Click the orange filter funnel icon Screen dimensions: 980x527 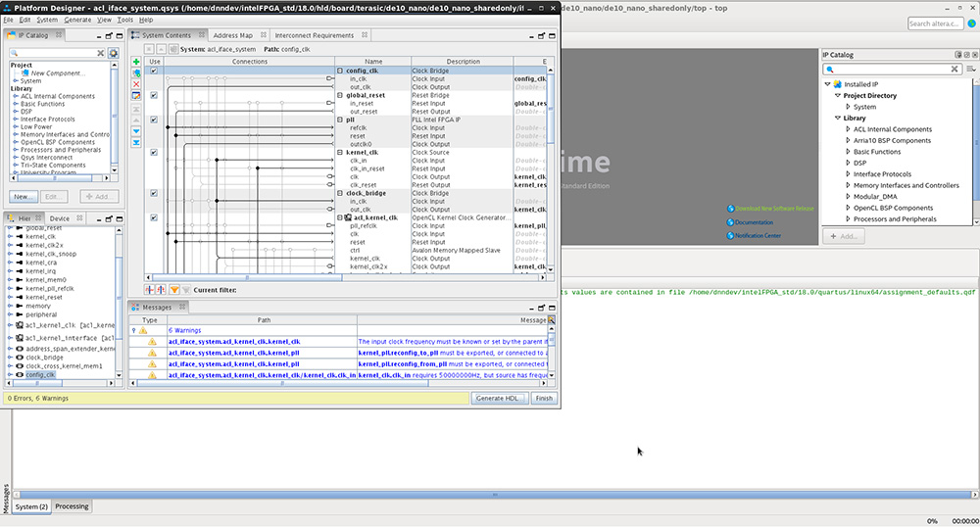pyautogui.click(x=174, y=290)
